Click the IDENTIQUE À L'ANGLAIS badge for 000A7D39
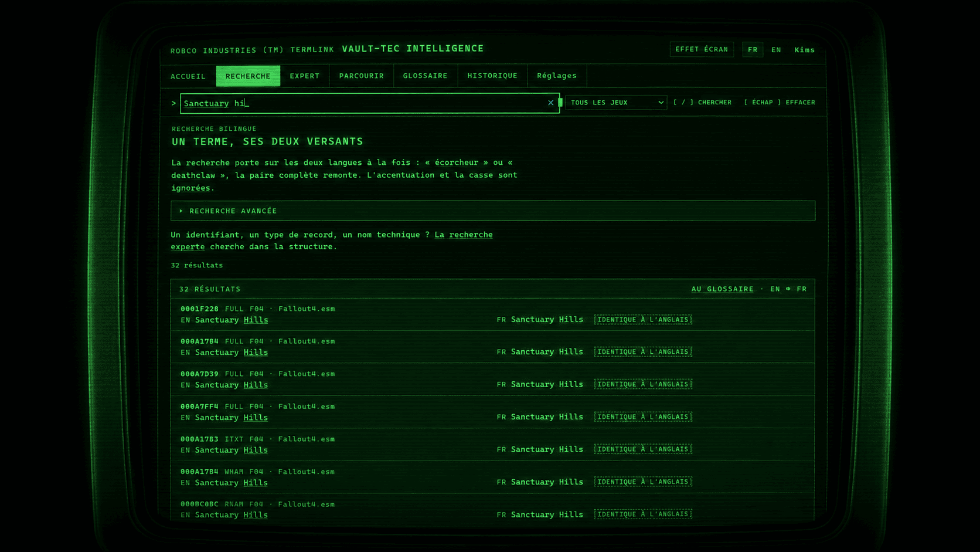Image resolution: width=980 pixels, height=552 pixels. click(x=643, y=384)
